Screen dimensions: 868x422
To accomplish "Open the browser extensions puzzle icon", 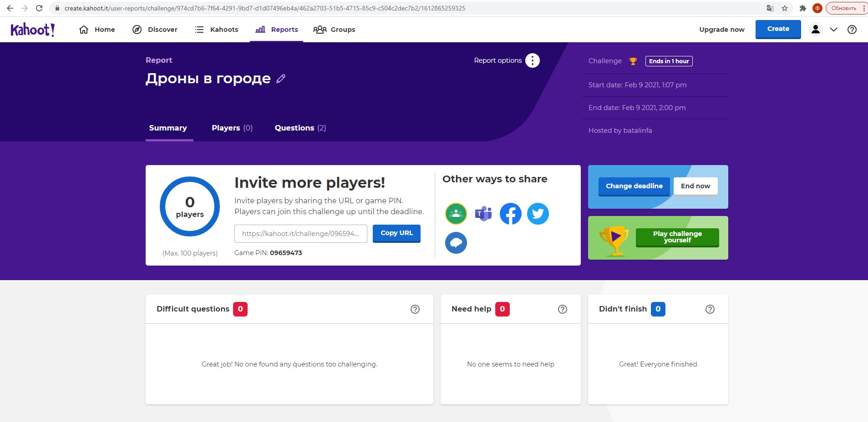I will pos(803,8).
